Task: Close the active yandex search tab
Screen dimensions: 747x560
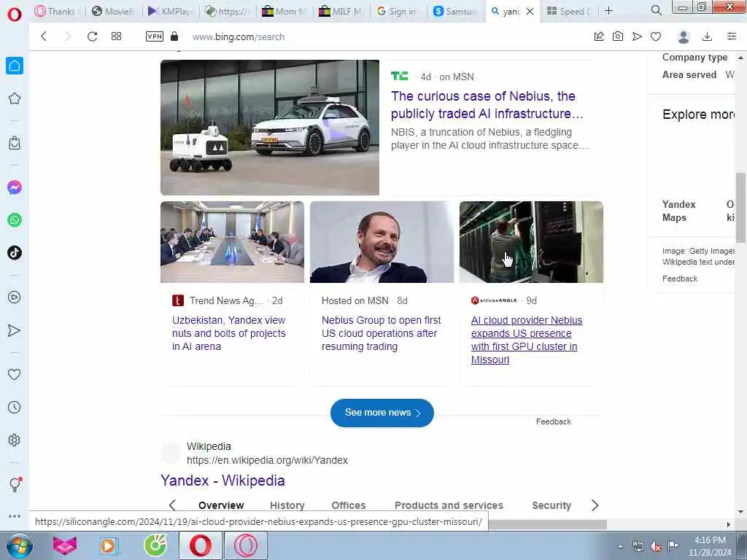Action: tap(530, 11)
